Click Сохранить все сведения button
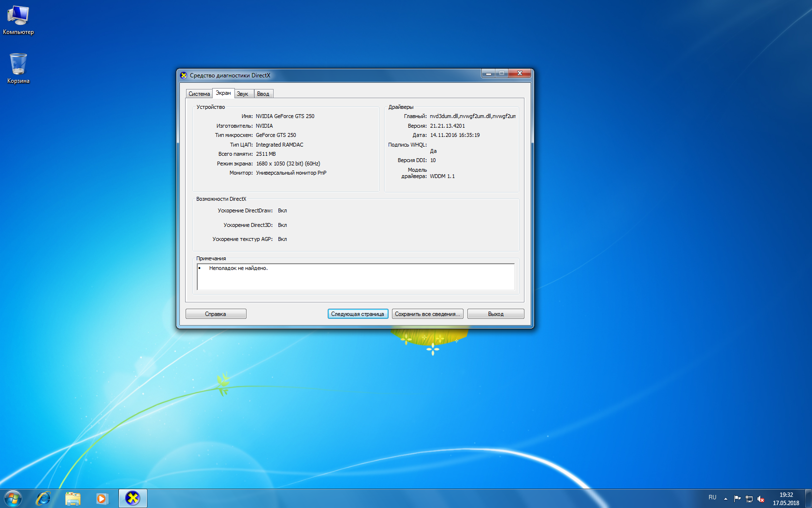 point(428,314)
